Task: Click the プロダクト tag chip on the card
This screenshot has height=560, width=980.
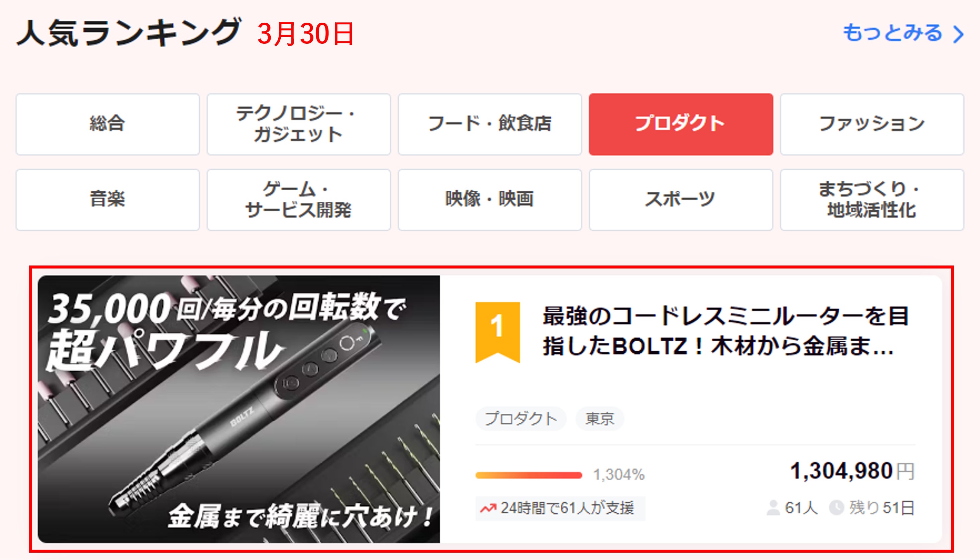Action: pos(521,418)
